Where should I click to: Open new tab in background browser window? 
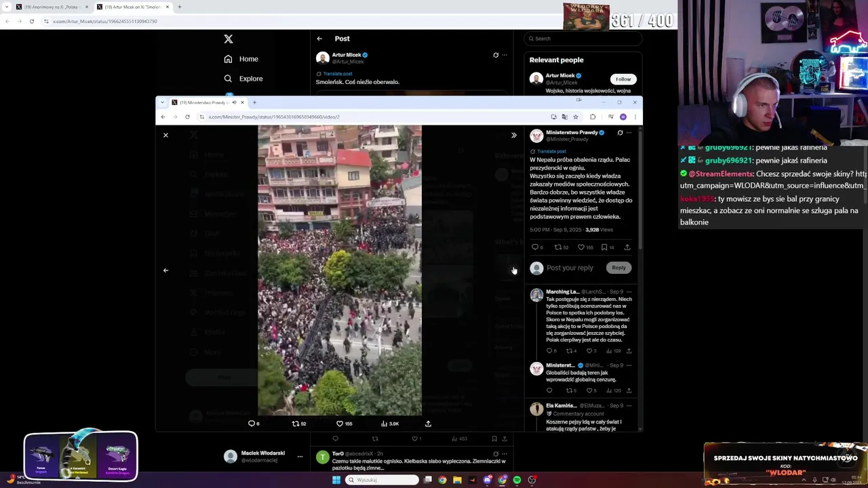180,7
